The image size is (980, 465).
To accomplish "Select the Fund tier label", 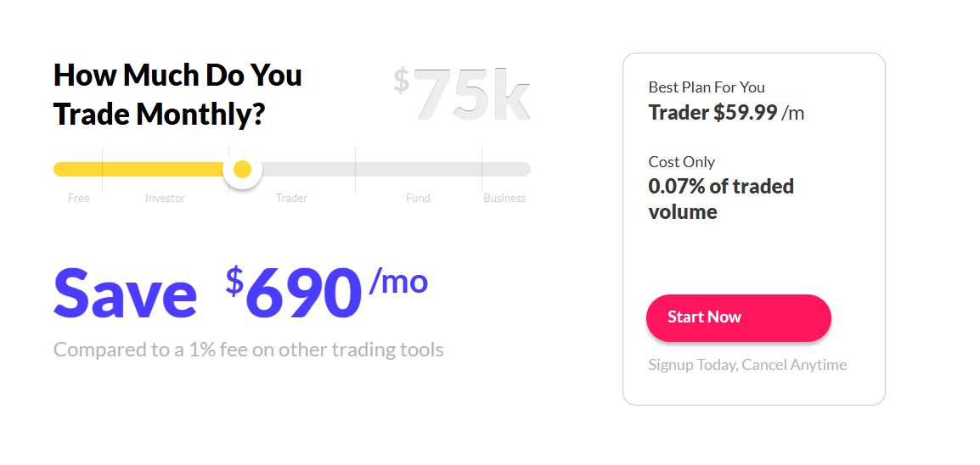I will tap(418, 198).
